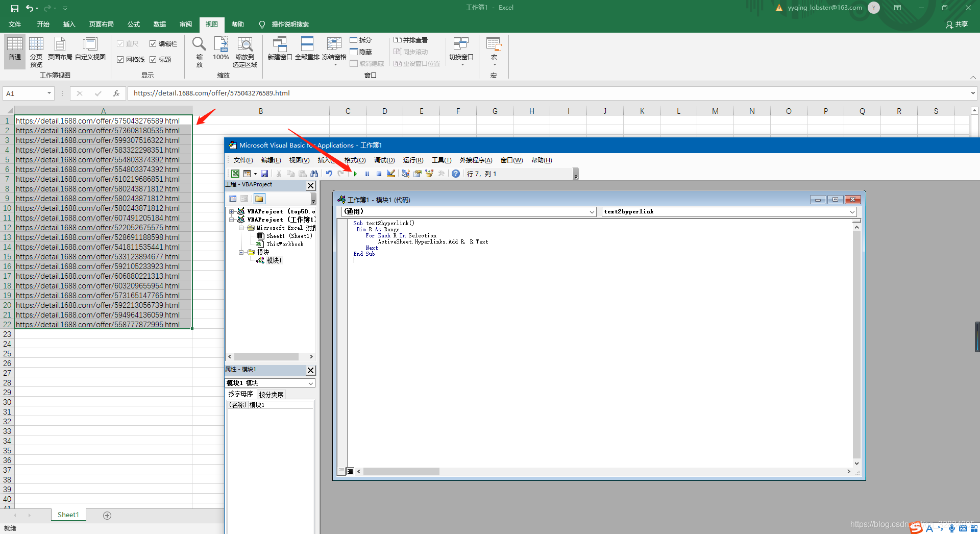This screenshot has height=534, width=980.
Task: Select Sheet1 (Sheet1) in project tree
Action: click(x=289, y=236)
